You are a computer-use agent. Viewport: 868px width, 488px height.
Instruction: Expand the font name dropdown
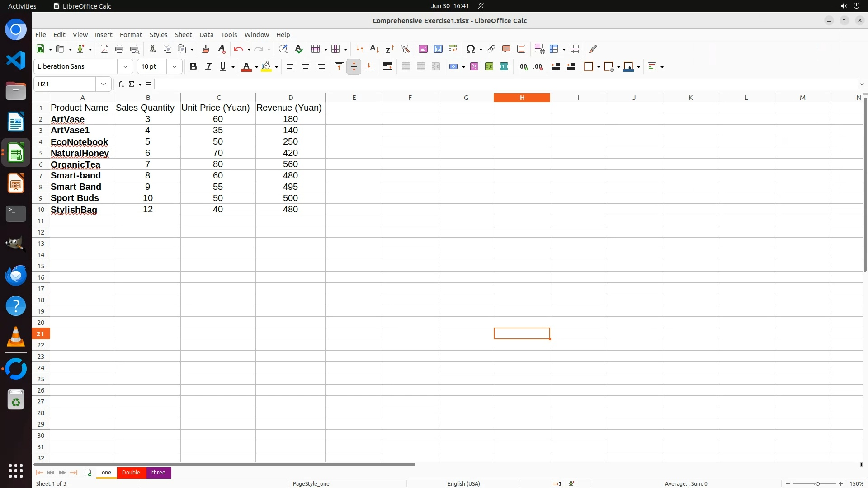tap(125, 67)
